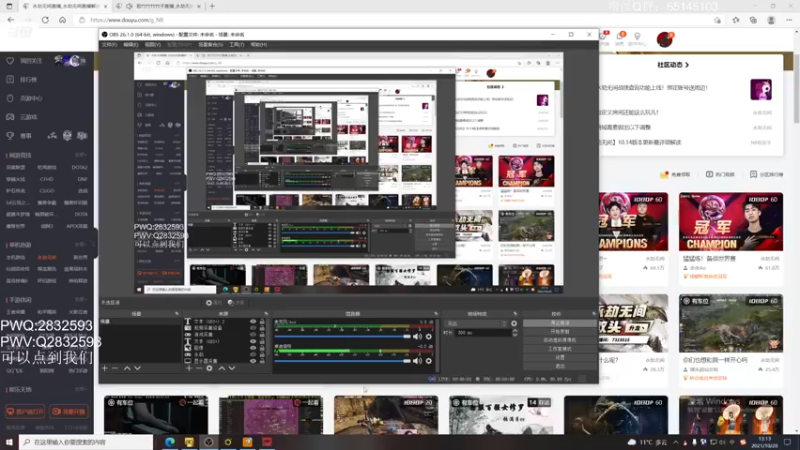This screenshot has width=800, height=450.
Task: Move scene down in the Scenes panel
Action: (x=137, y=368)
